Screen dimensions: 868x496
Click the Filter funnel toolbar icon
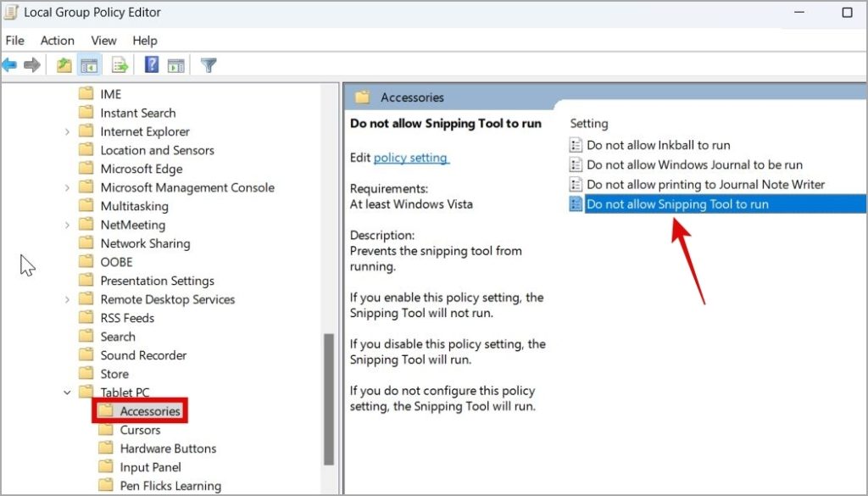pos(209,65)
